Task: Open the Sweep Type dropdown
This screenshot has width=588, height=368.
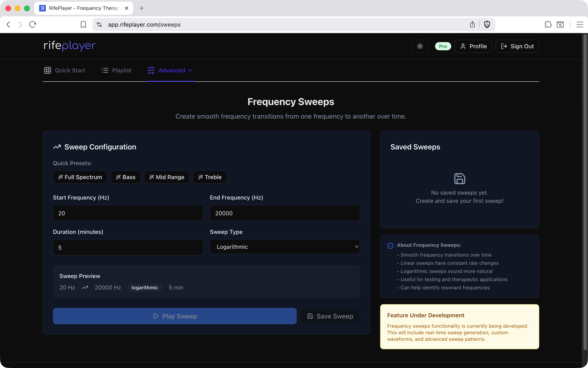Action: (285, 247)
